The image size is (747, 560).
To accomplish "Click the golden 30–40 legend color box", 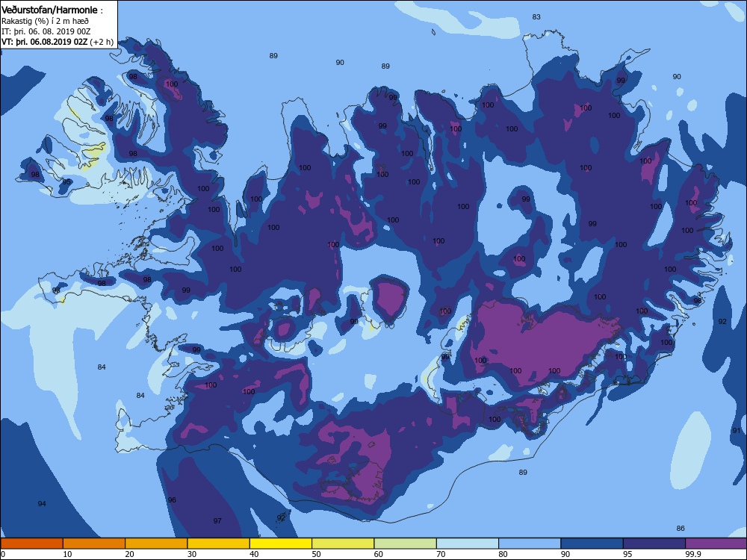I will pos(219,544).
